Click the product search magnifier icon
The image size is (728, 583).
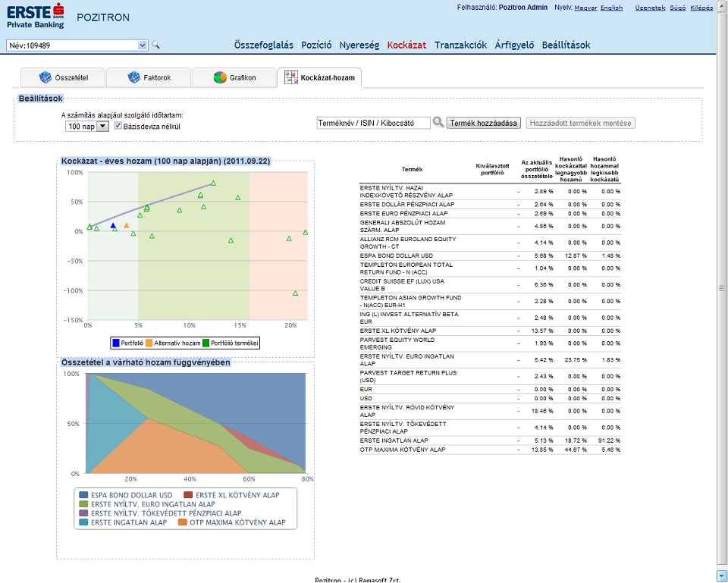[438, 122]
